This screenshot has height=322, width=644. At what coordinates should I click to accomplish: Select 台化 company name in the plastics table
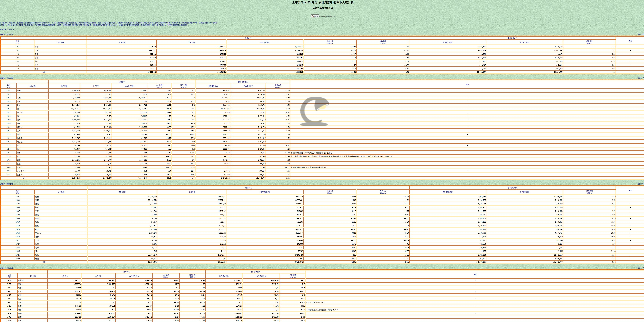pyautogui.click(x=37, y=255)
